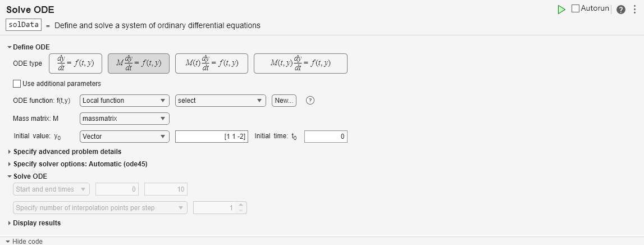Open the three-dot options menu
This screenshot has height=245, width=644.
point(634,10)
